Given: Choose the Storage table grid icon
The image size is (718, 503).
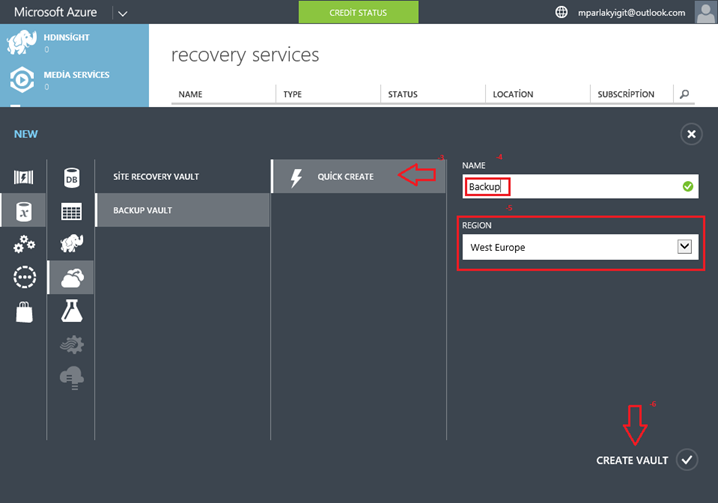Looking at the screenshot, I should [71, 211].
